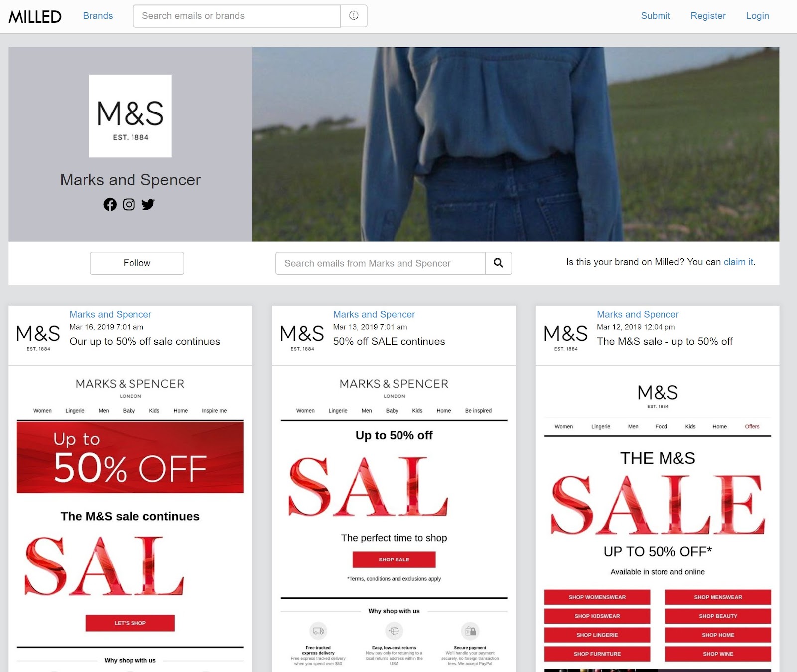Viewport: 797px width, 672px height.
Task: Focus 'Search emails from Marks and Spencer' field
Action: [x=380, y=263]
